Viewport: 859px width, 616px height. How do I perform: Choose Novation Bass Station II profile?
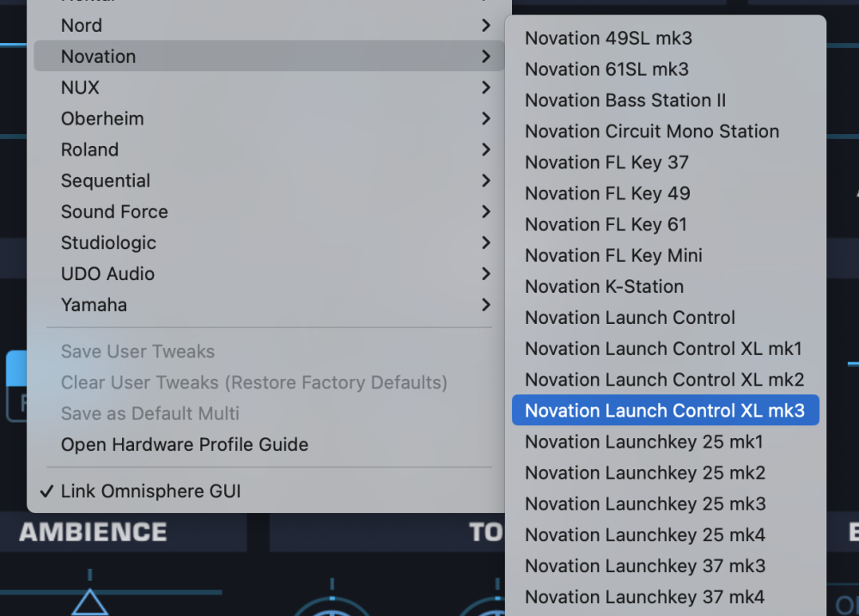[624, 101]
